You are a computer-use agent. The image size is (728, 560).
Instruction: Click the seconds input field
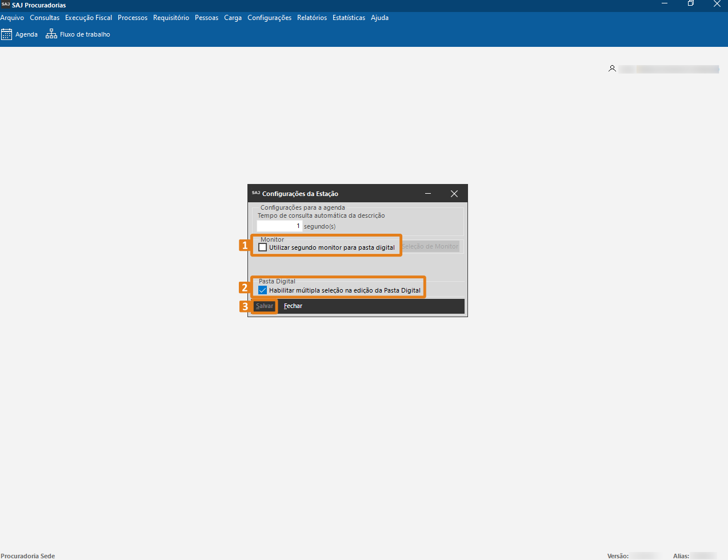tap(279, 226)
